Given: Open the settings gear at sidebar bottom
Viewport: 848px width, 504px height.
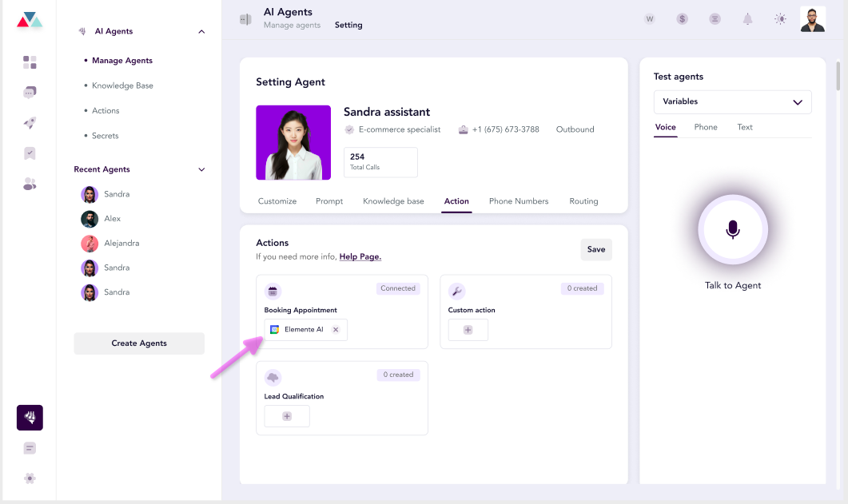Looking at the screenshot, I should pyautogui.click(x=30, y=478).
